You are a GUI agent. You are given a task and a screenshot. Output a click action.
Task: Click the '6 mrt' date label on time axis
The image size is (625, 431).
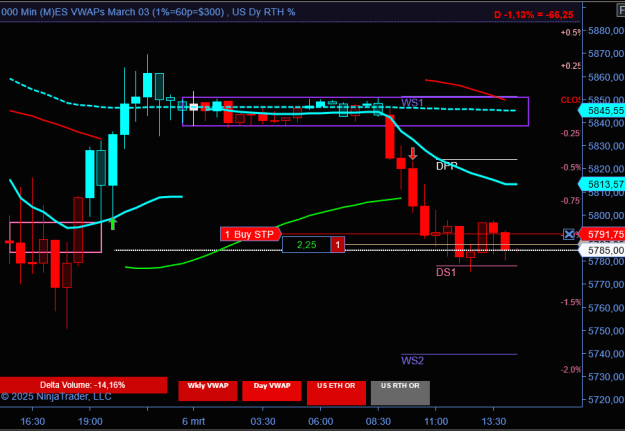(x=193, y=421)
